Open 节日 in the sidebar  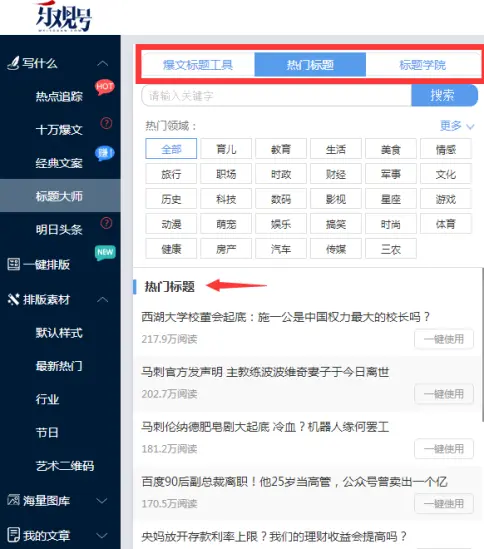pos(47,432)
